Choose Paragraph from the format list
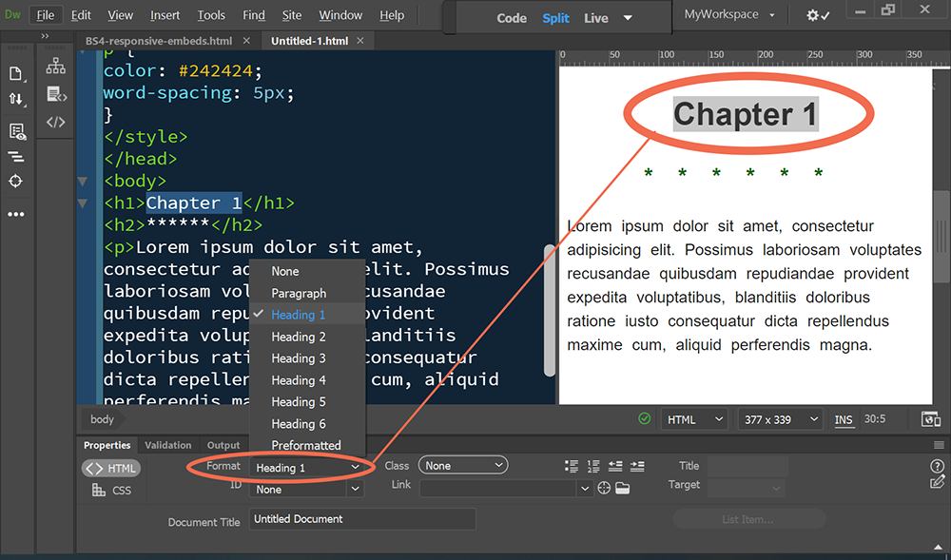Image resolution: width=951 pixels, height=560 pixels. coord(307,294)
